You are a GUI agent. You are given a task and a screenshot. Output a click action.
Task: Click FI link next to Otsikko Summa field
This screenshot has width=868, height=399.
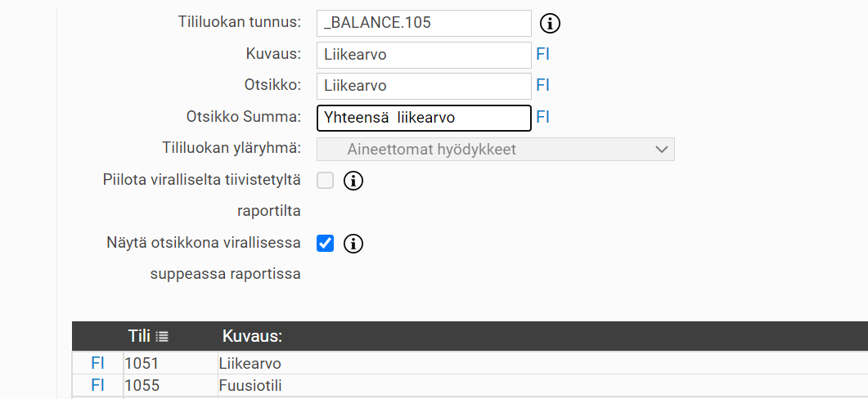542,117
